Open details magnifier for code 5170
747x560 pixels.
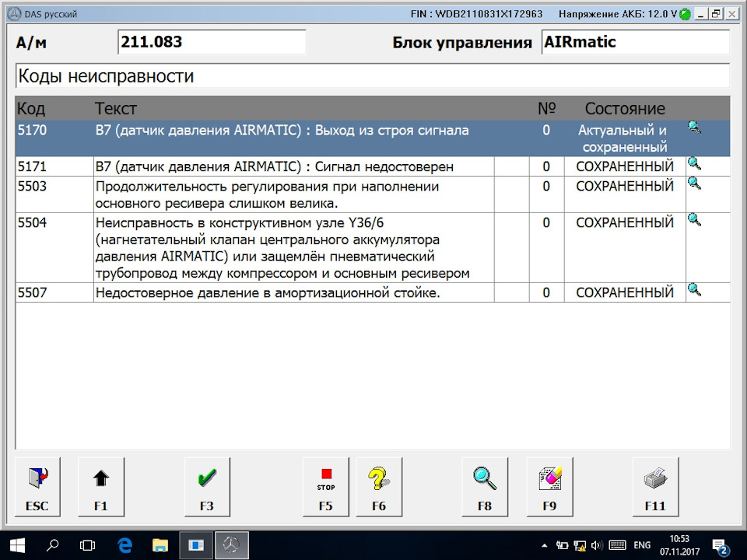click(694, 127)
